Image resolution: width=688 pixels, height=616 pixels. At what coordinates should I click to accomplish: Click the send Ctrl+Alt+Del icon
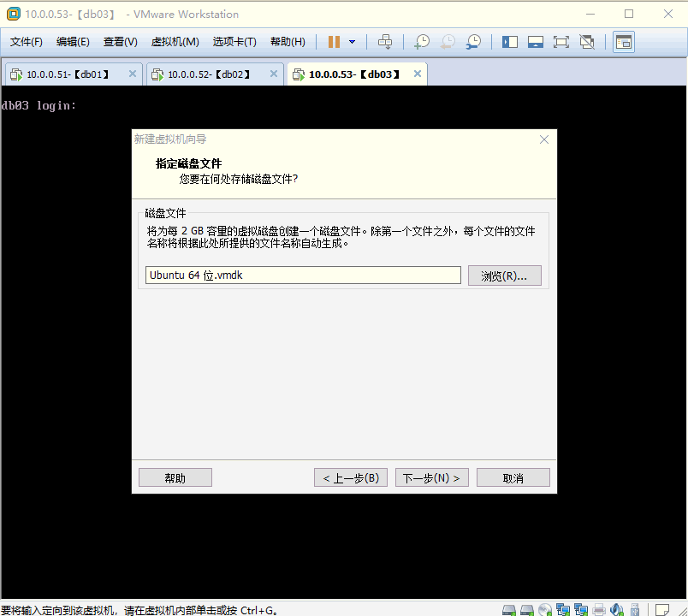click(385, 41)
